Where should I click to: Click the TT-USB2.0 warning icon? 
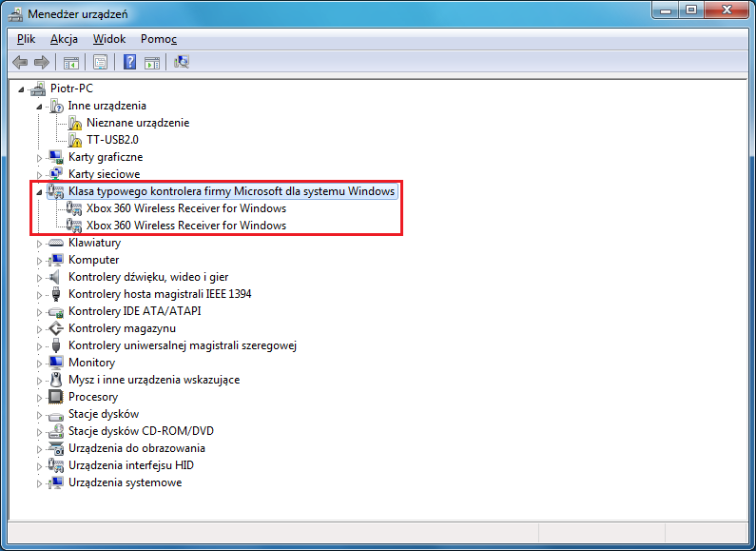click(x=75, y=140)
